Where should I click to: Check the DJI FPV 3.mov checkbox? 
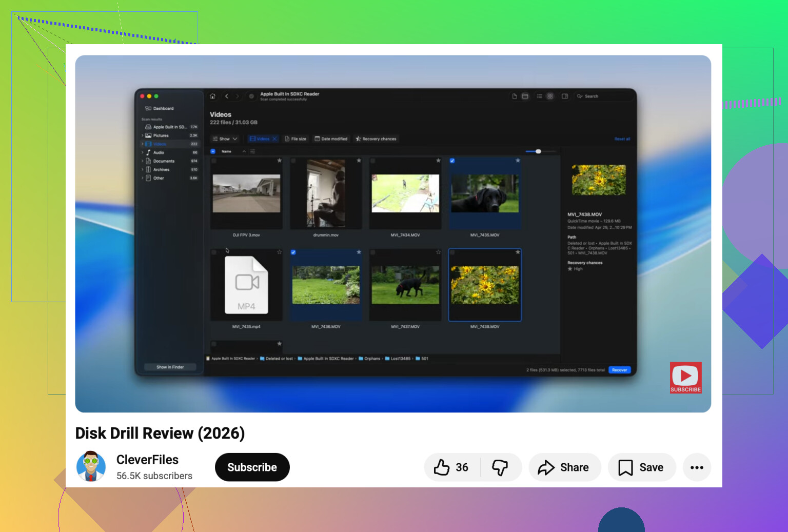point(214,161)
